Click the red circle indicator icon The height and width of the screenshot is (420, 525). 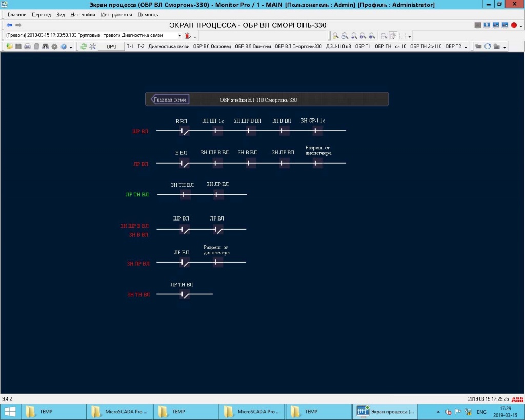[514, 25]
